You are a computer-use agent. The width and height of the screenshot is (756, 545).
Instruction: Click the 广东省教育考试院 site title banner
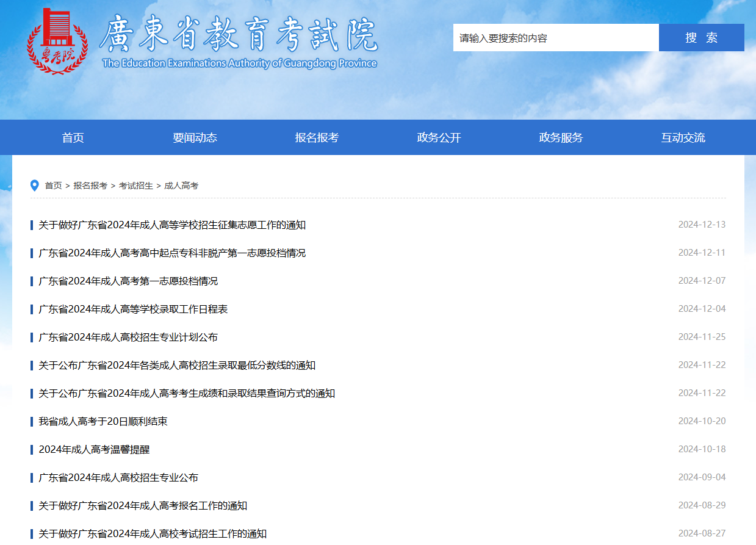click(x=239, y=41)
